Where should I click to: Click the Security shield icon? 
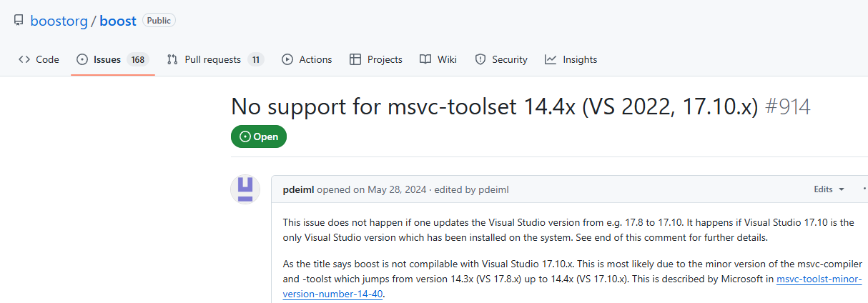[480, 59]
